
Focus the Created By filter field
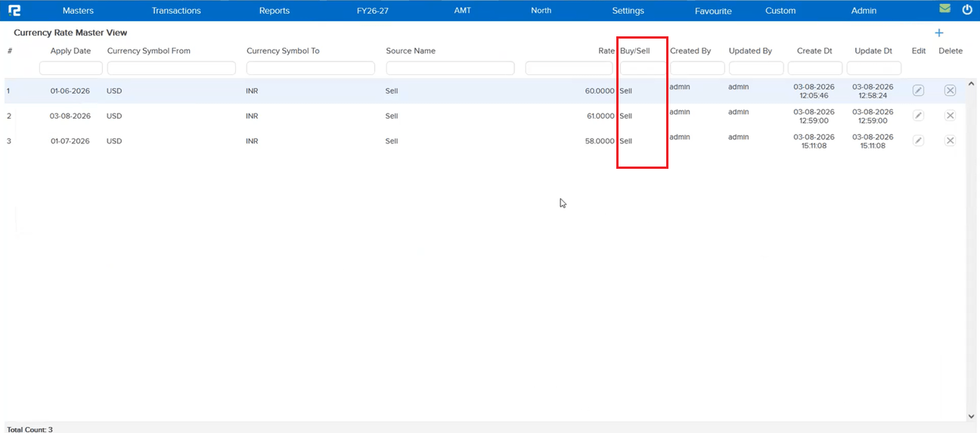click(x=697, y=68)
